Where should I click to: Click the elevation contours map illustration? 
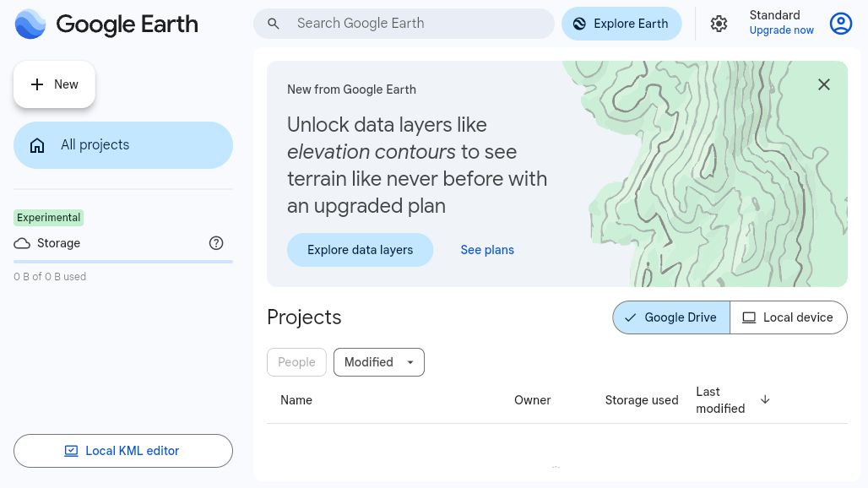click(705, 174)
